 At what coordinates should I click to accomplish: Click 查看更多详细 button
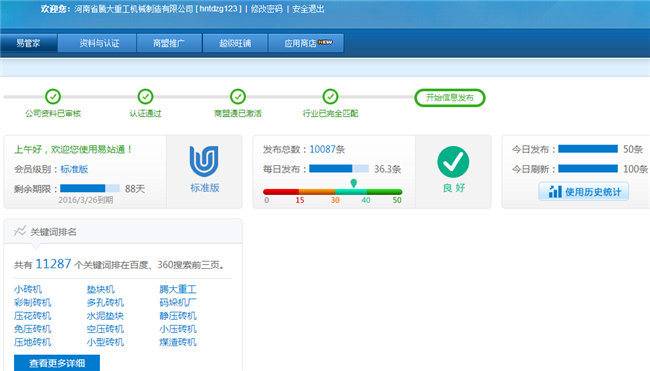point(57,363)
